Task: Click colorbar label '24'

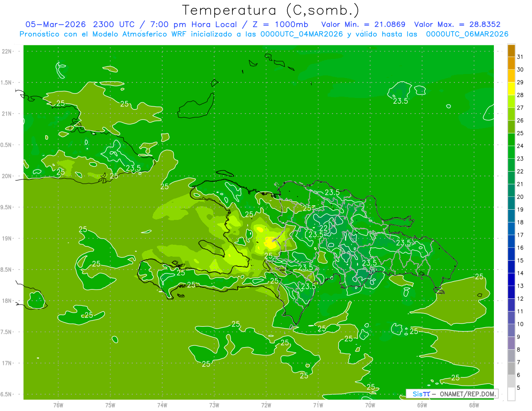Action: [520, 146]
